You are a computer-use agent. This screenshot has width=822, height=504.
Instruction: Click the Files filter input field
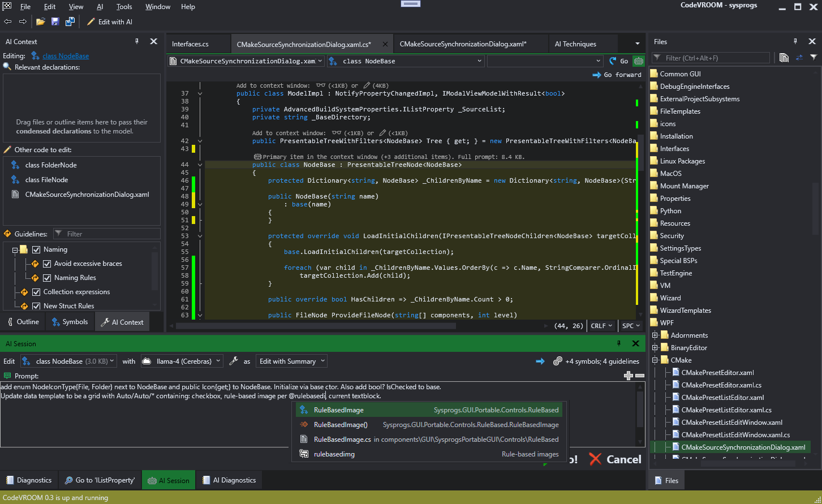[711, 58]
